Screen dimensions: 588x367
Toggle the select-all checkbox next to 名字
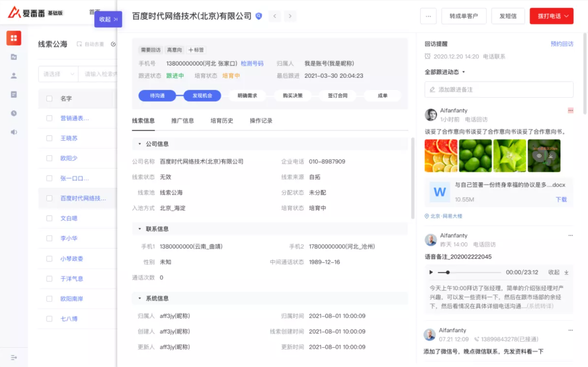(49, 99)
